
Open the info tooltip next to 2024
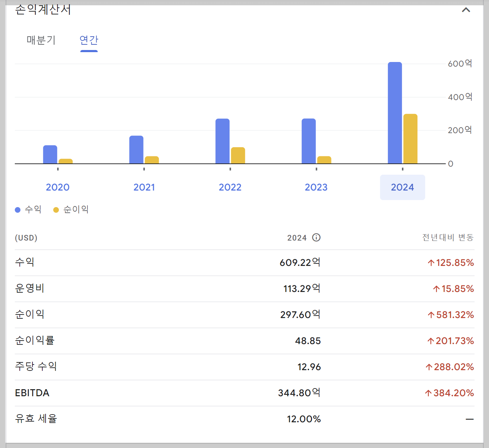[316, 237]
